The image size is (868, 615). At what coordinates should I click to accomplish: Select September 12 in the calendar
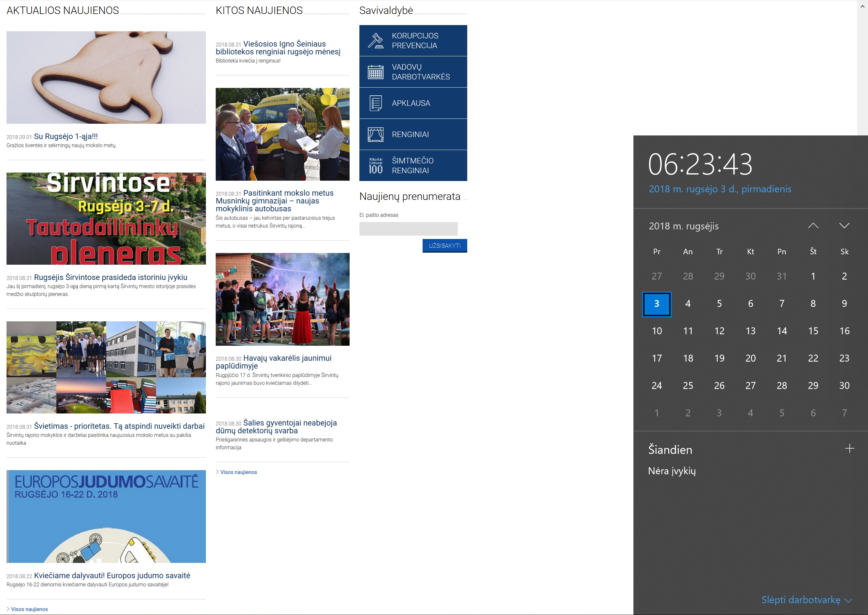click(x=719, y=331)
